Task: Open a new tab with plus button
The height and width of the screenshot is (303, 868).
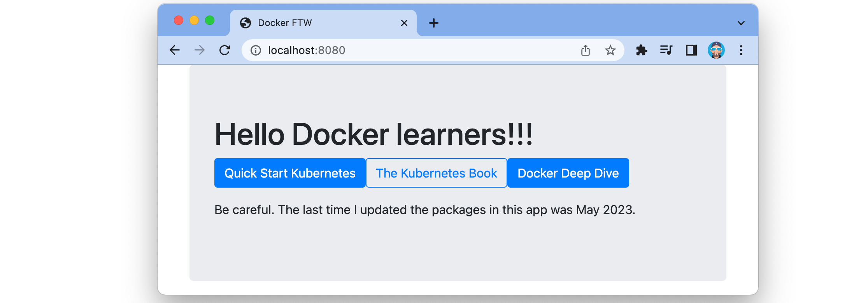Action: [434, 23]
